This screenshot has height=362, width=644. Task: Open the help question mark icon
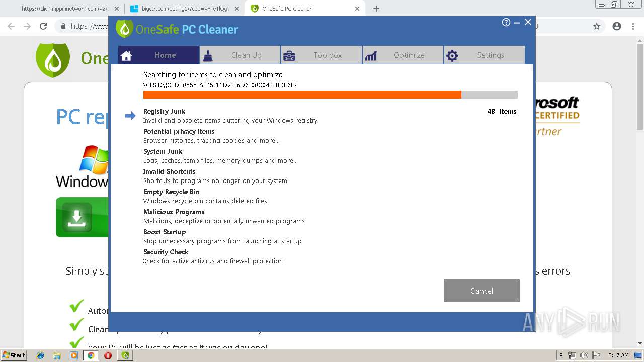[x=506, y=22]
